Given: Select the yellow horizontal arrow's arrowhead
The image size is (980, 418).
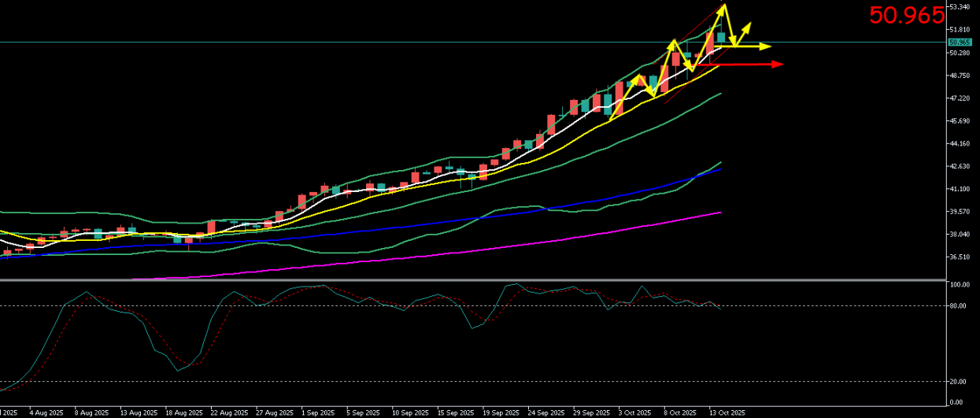Looking at the screenshot, I should 766,46.
